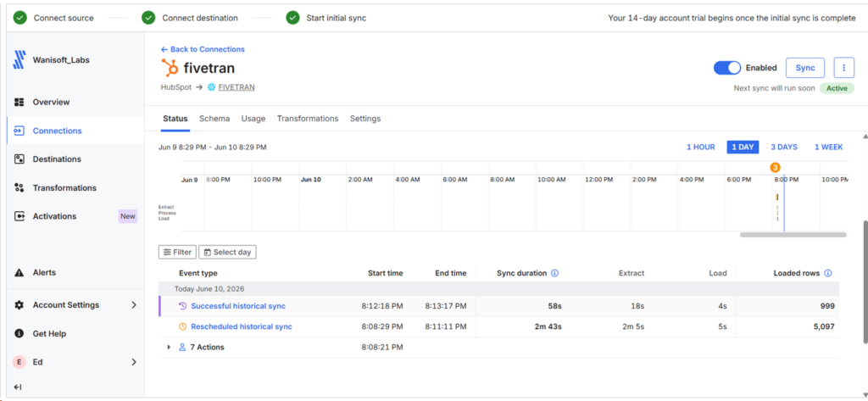Open the Settings tab
868x401 pixels.
tap(365, 119)
